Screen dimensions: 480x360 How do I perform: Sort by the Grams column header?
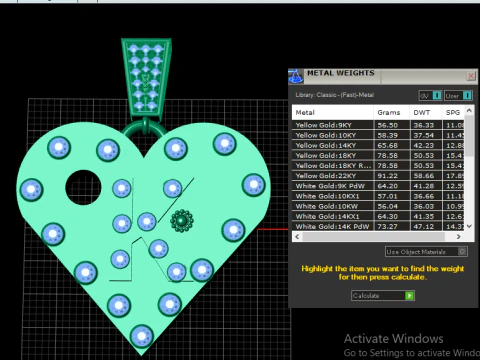coord(392,113)
